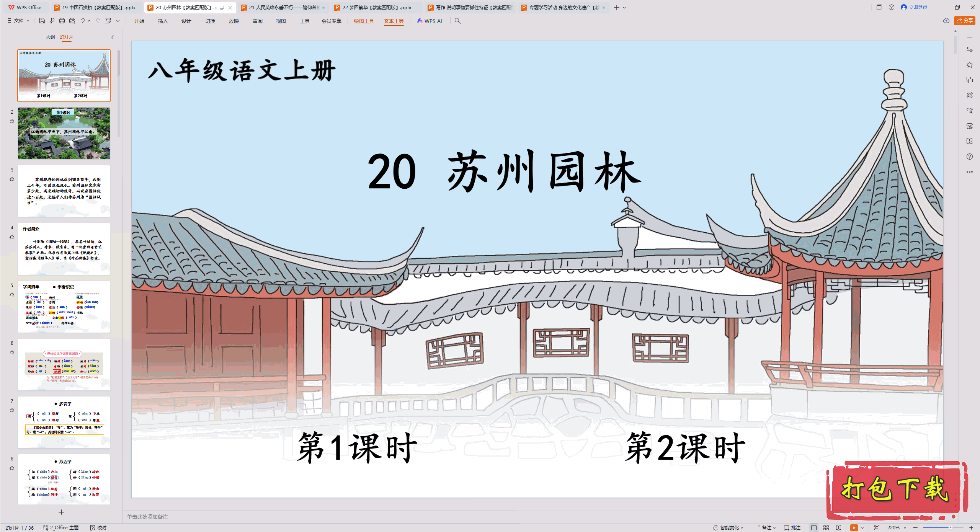Open Print Preview icon
The width and height of the screenshot is (980, 532).
click(72, 21)
